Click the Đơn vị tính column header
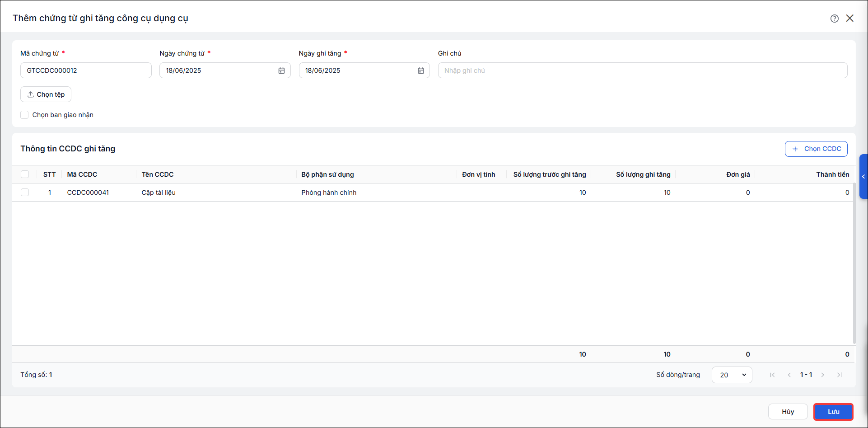868x428 pixels. (x=479, y=174)
